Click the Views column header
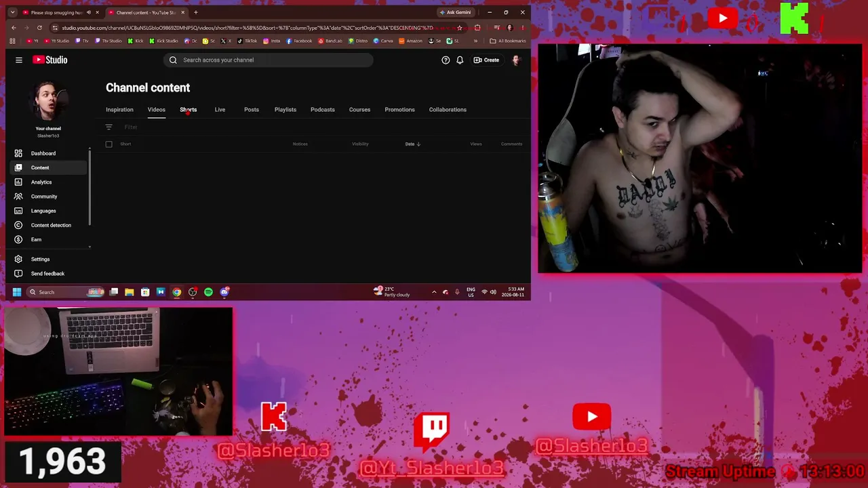 click(476, 144)
